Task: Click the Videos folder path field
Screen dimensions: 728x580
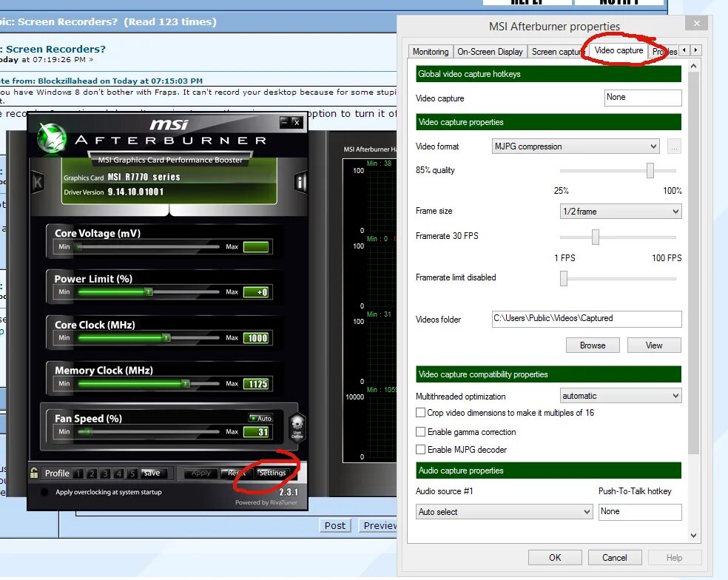Action: [587, 319]
